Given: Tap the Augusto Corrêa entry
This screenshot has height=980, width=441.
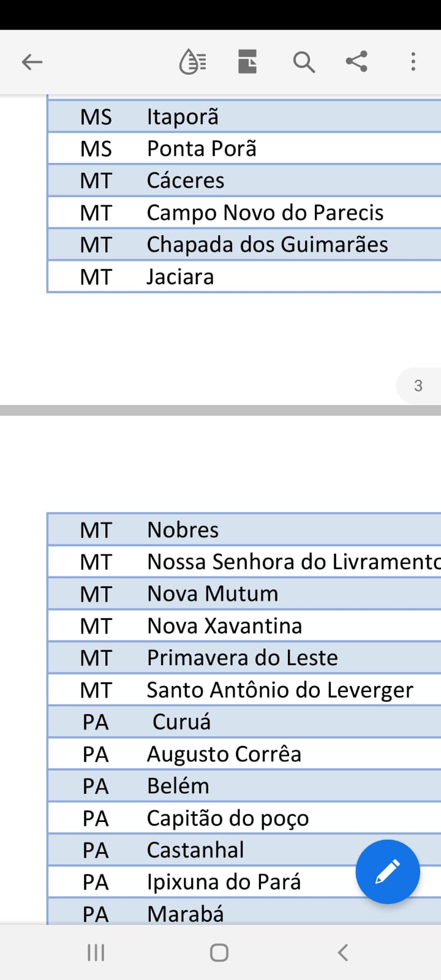Looking at the screenshot, I should [224, 754].
